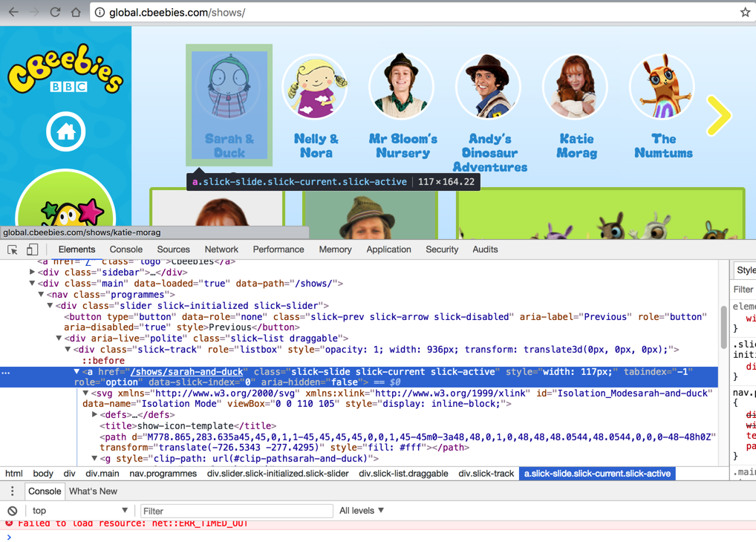Expand the div class sidebar node

coord(32,272)
